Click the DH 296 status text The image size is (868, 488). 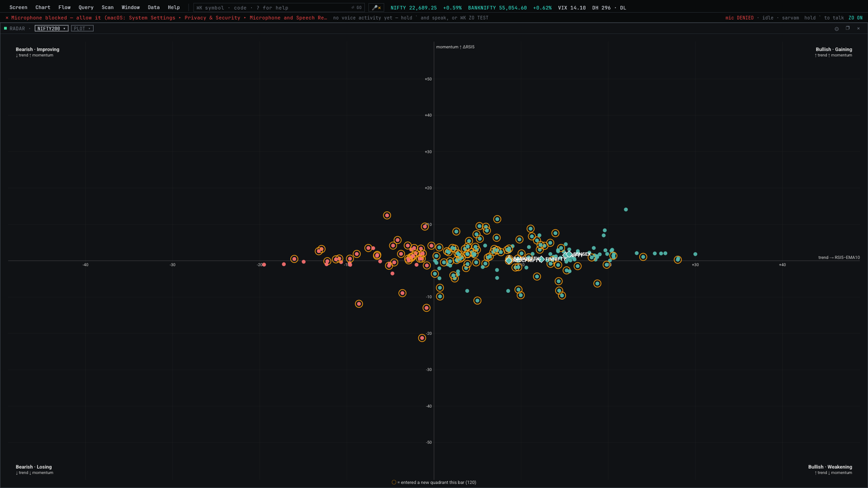[601, 8]
